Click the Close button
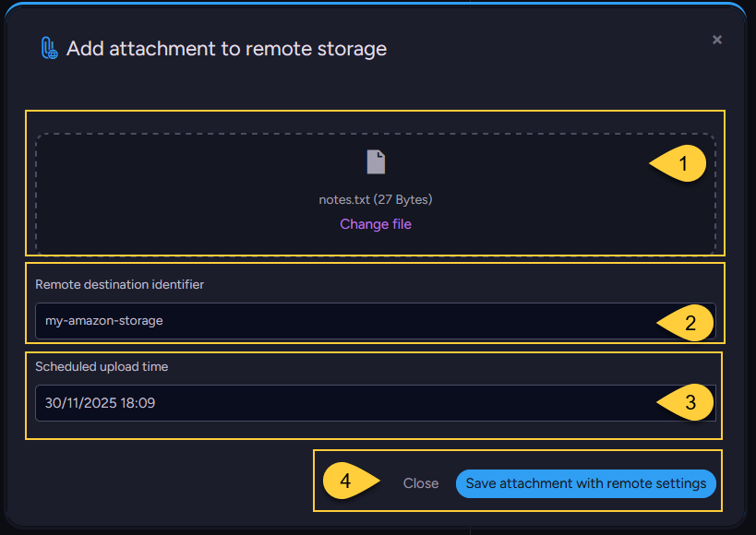 point(420,482)
